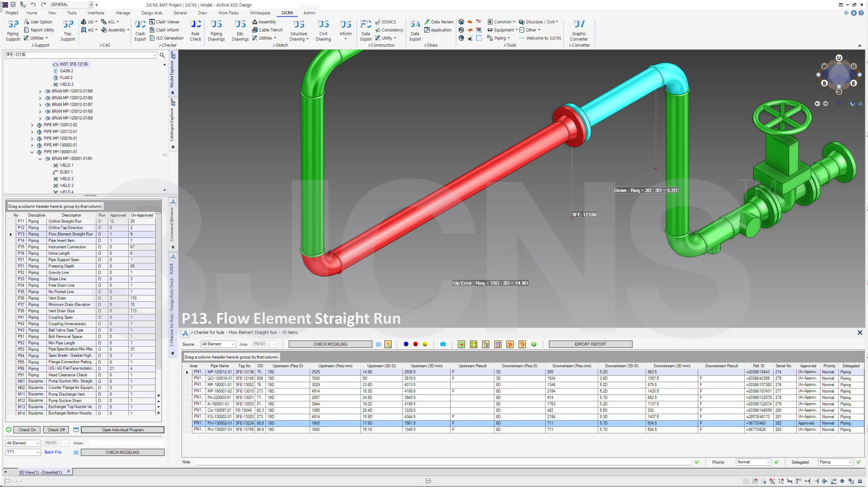This screenshot has height=488, width=868.
Task: Expand PIPE MP-120012-02 node
Action: pos(32,125)
